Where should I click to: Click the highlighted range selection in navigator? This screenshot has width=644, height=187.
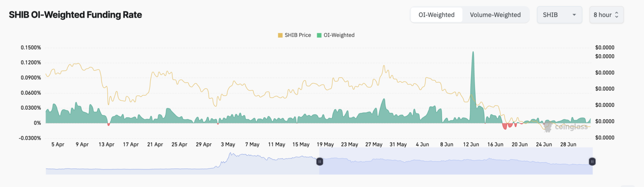[x=456, y=161]
